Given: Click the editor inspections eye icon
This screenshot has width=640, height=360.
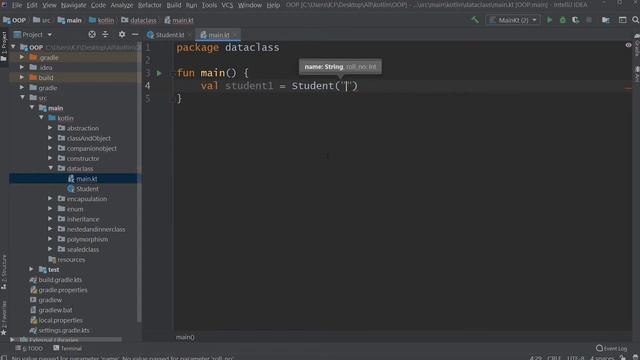Looking at the screenshot, I should (628, 45).
